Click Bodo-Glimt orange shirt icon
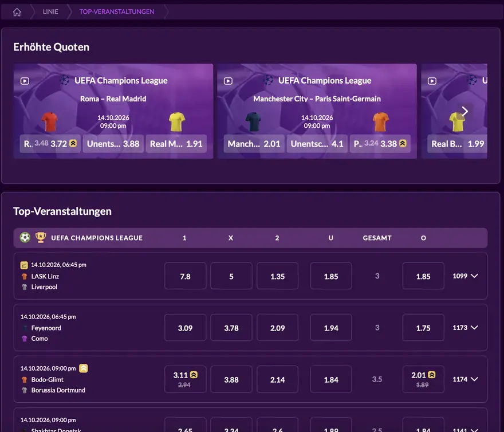Viewport: 504px width, 432px height. pos(25,379)
